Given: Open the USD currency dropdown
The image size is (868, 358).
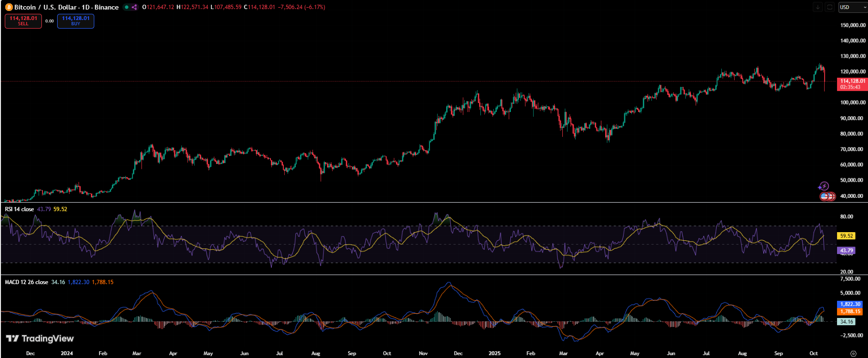Looking at the screenshot, I should [852, 7].
